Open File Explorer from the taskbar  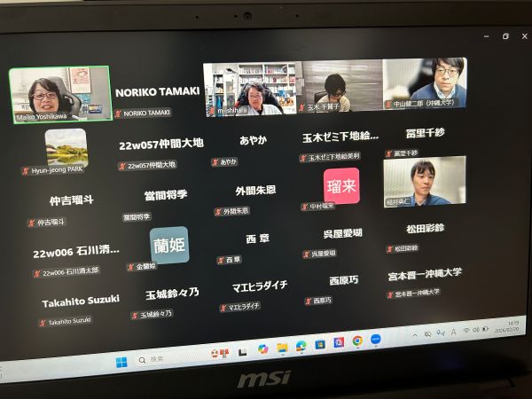click(282, 348)
